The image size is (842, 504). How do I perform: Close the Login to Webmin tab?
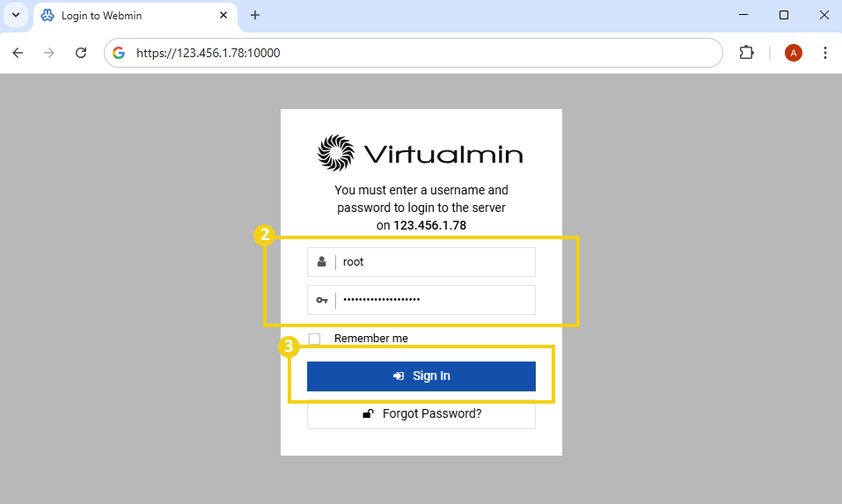(x=223, y=15)
